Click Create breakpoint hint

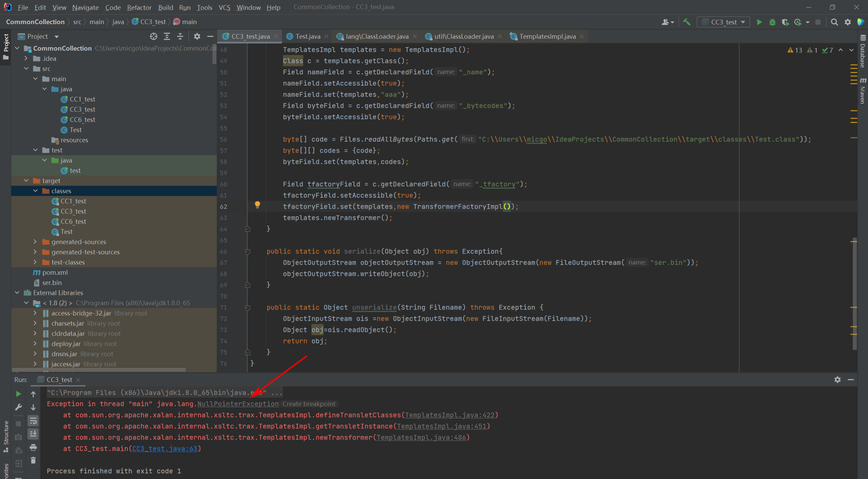[309, 404]
